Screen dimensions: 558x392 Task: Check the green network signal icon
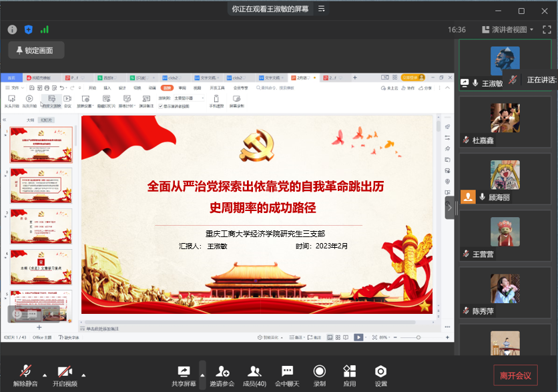click(x=45, y=29)
